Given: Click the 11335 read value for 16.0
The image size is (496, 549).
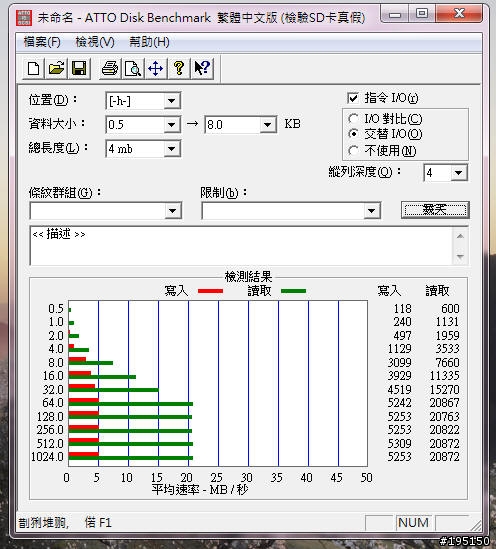Looking at the screenshot, I should point(444,376).
